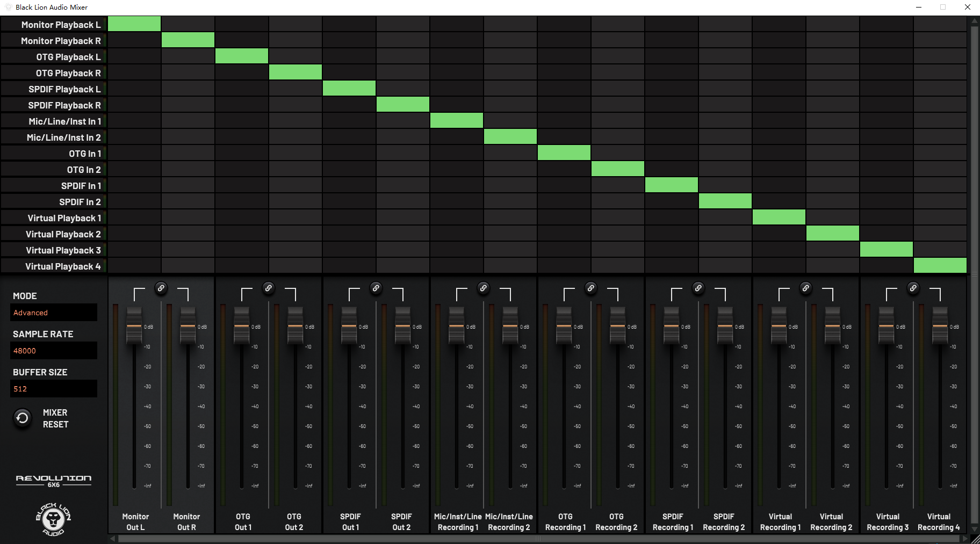Click the Mixer Reset circular arrow icon
Image resolution: width=980 pixels, height=544 pixels.
[x=23, y=418]
